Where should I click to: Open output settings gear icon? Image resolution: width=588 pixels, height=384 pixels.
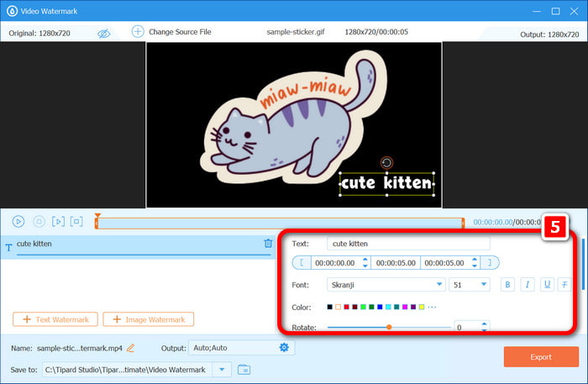[284, 348]
